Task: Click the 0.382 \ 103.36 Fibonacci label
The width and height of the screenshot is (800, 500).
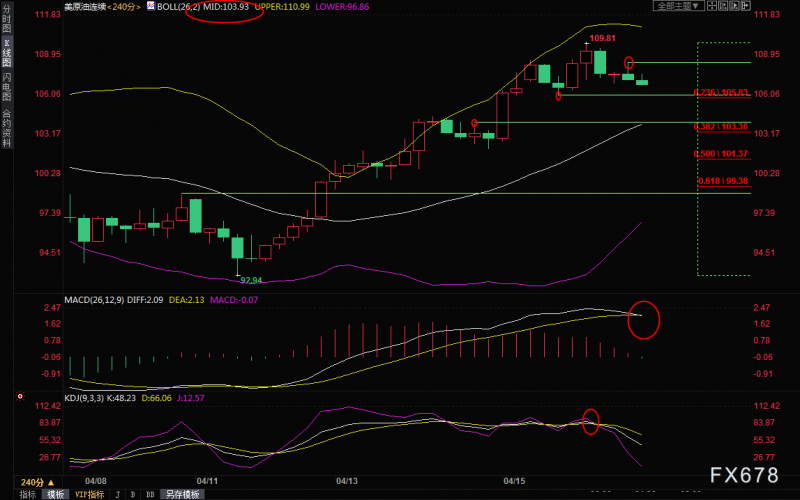Action: [x=721, y=127]
